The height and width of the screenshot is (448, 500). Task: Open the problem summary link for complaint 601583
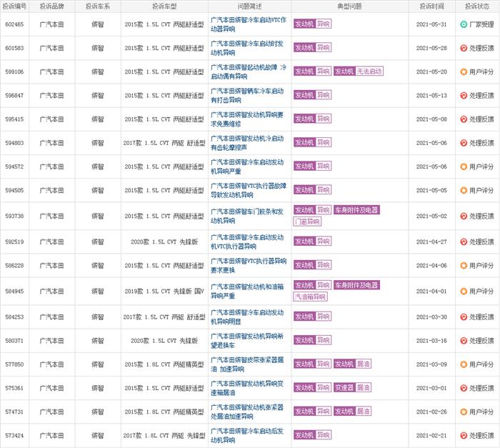pyautogui.click(x=247, y=48)
